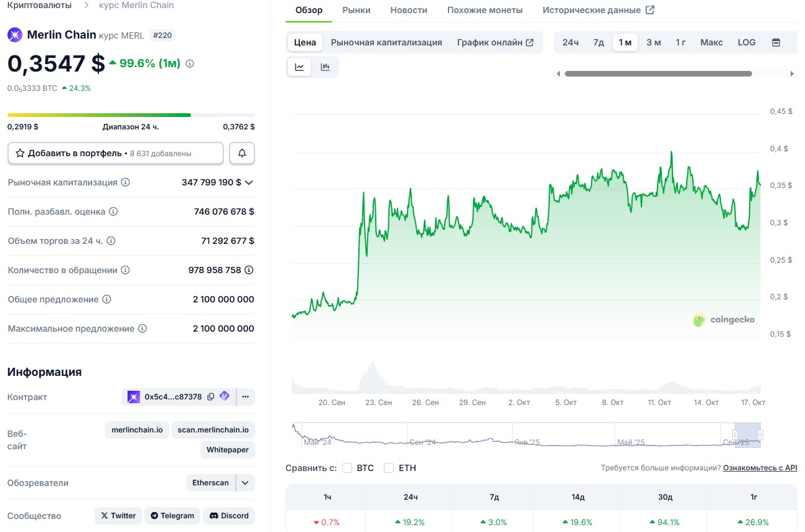Switch to the Рынки tab

point(356,10)
